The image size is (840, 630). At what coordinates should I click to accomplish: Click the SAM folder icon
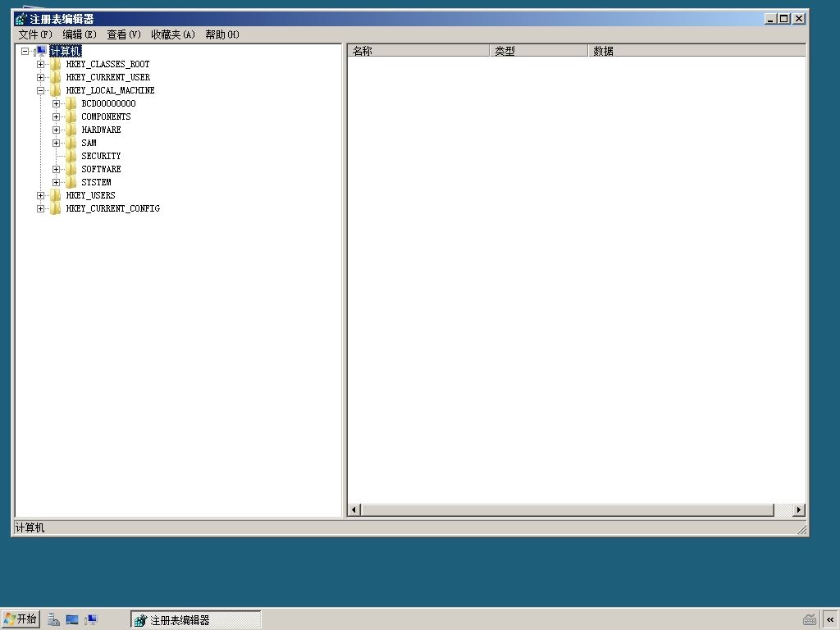pos(71,143)
